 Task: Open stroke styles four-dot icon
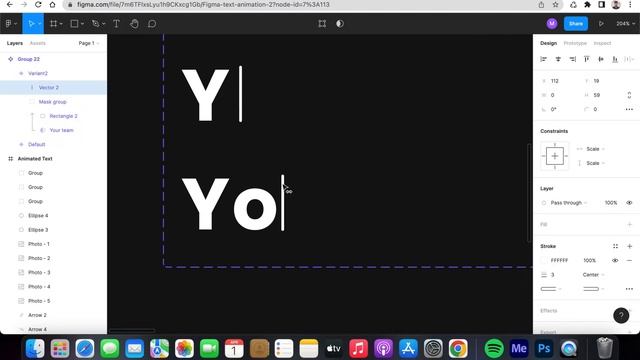coord(615,246)
